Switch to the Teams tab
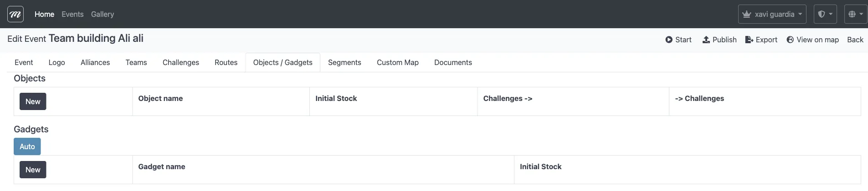Viewport: 868px width, 191px height. point(136,63)
